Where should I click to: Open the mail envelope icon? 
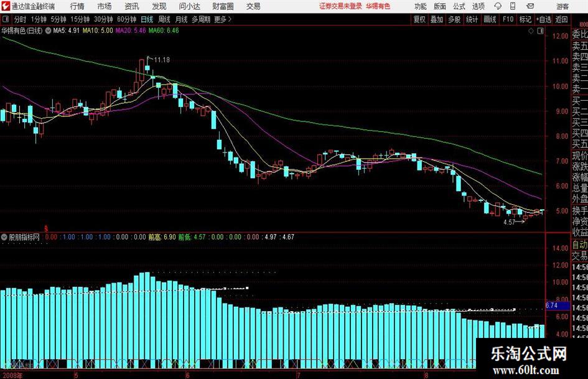[530, 6]
